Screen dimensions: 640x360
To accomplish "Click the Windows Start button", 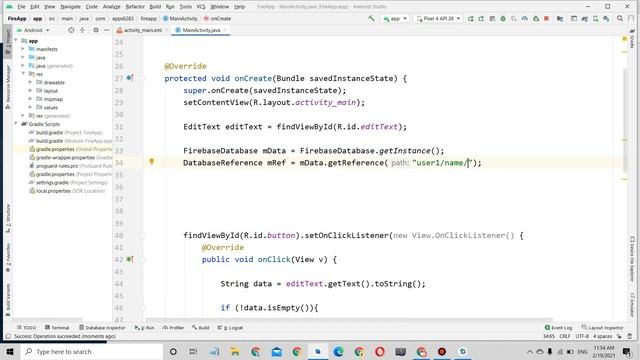I will pos(10,351).
